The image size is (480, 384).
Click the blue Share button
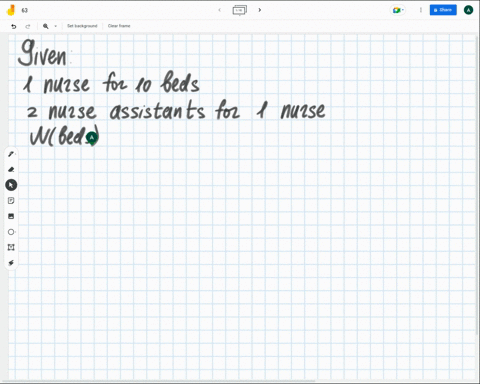pos(443,10)
